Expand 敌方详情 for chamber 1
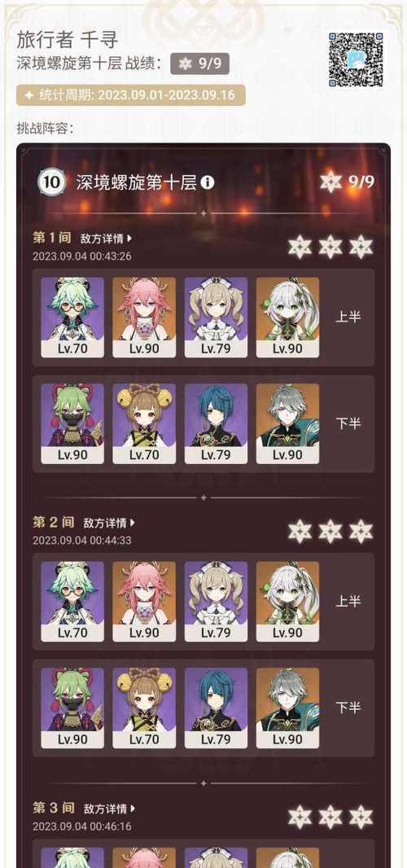 tap(107, 239)
